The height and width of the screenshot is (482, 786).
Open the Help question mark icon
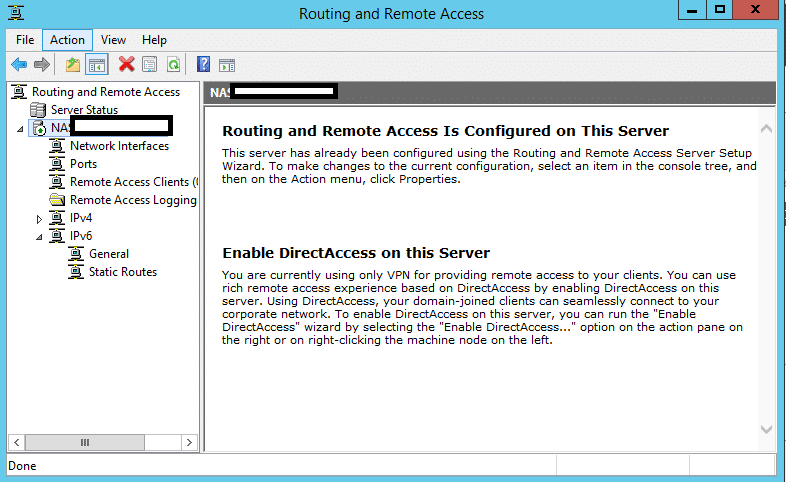(204, 64)
